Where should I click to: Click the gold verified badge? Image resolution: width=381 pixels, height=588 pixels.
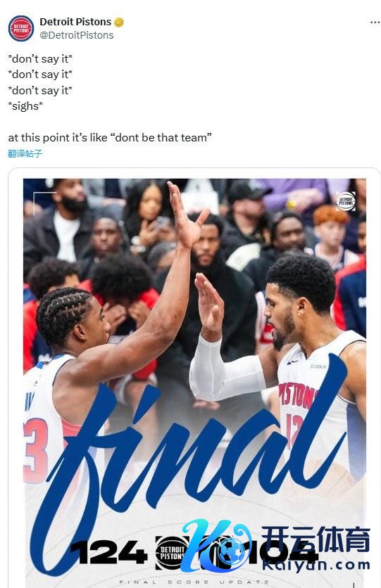pos(118,22)
